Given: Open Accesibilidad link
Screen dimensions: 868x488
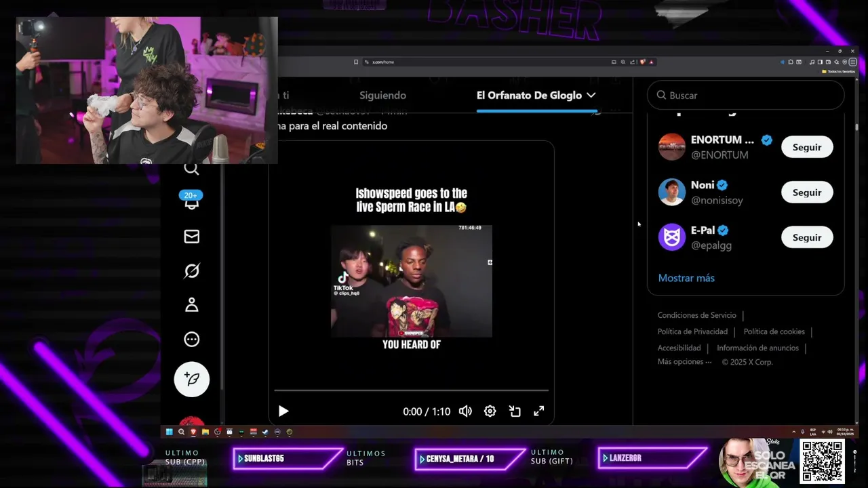Looking at the screenshot, I should point(679,348).
